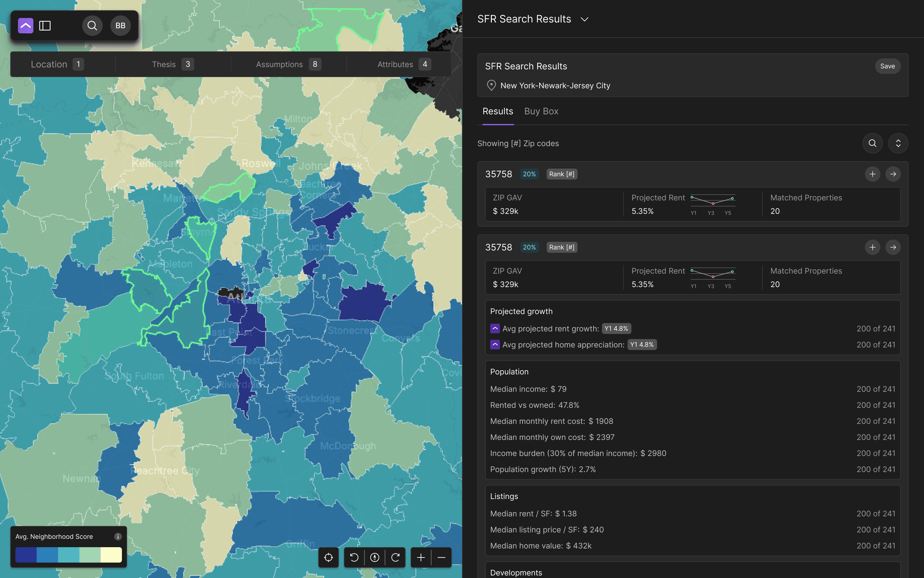Screen dimensions: 924x578
Task: Click the location pin icon
Action: click(x=492, y=86)
